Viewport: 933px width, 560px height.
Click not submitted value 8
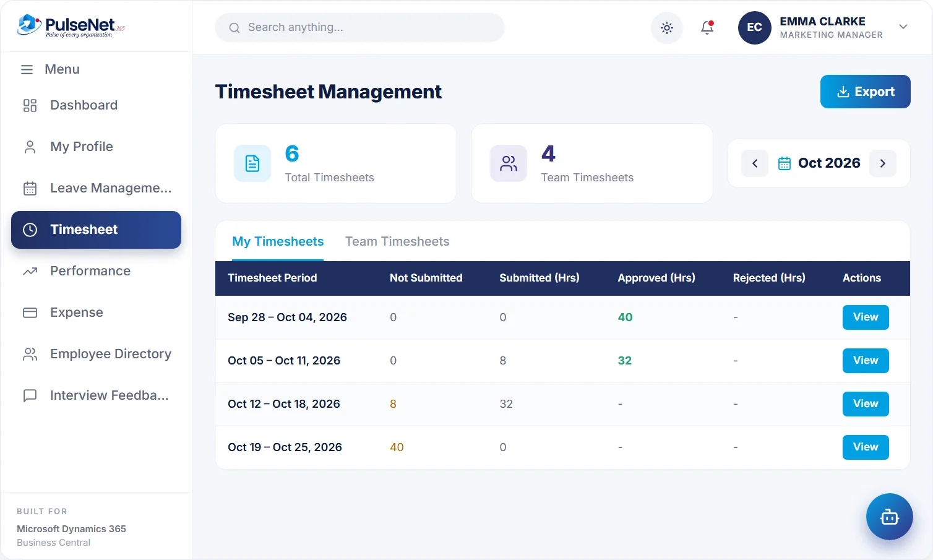point(393,404)
